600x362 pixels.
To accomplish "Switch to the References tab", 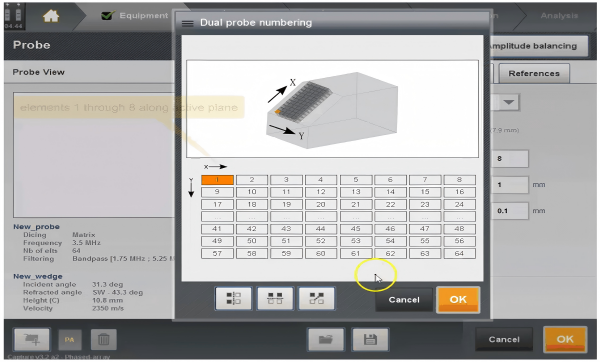I will pyautogui.click(x=534, y=73).
